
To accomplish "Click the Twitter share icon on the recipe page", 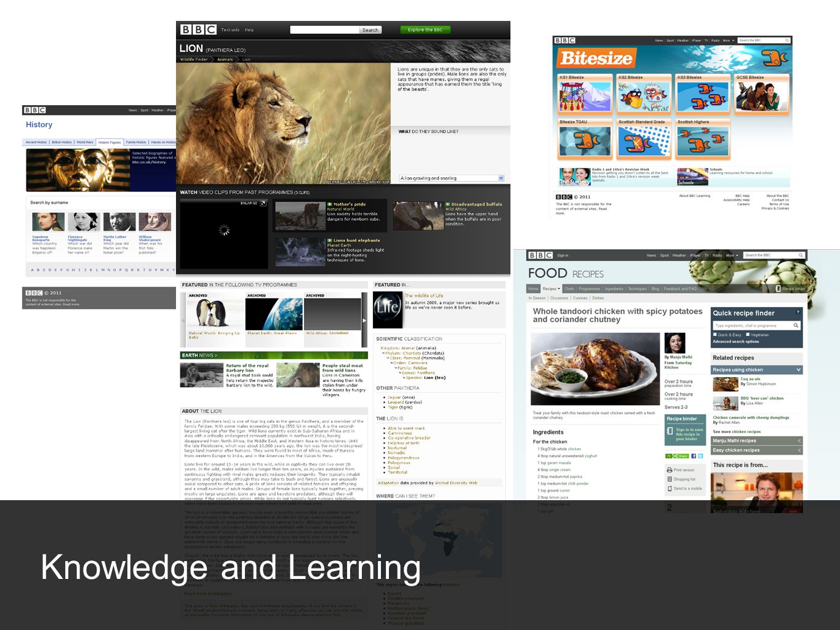I will [x=701, y=456].
